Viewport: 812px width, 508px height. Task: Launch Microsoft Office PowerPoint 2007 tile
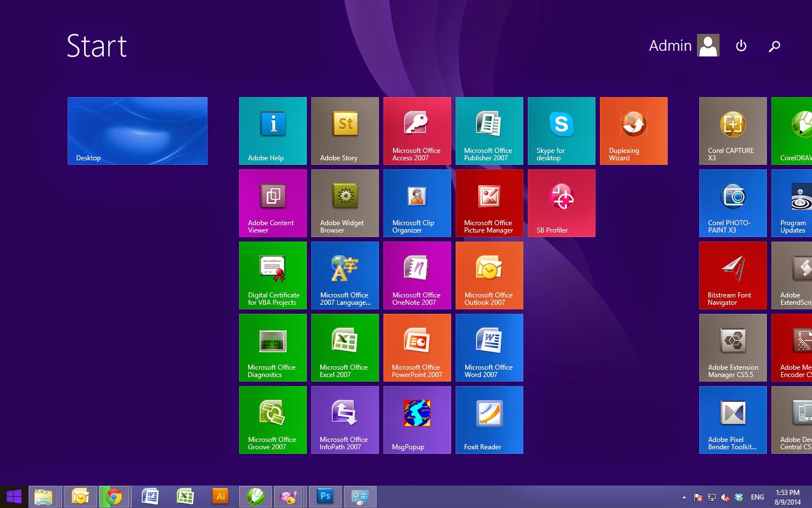pyautogui.click(x=417, y=348)
